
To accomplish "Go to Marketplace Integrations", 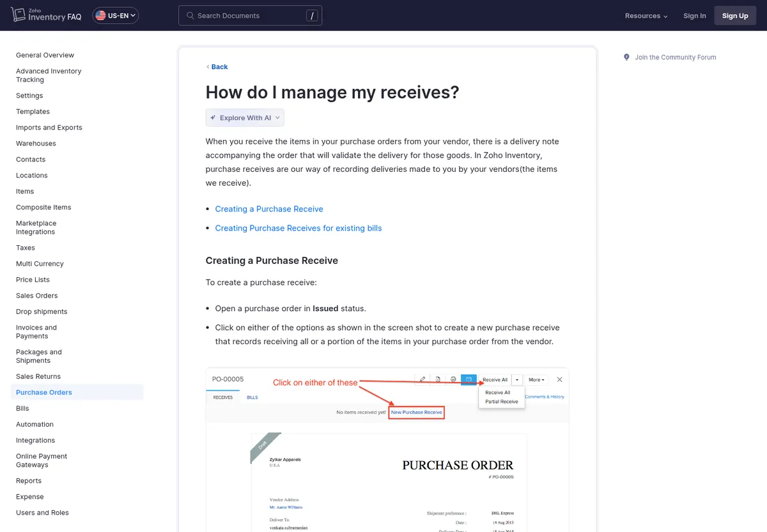I will tap(36, 227).
